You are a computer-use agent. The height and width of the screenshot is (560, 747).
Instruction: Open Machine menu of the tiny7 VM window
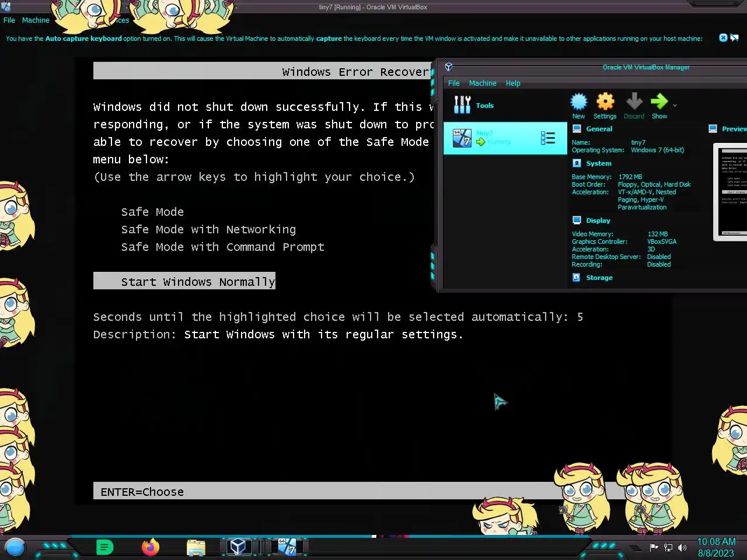pos(36,20)
